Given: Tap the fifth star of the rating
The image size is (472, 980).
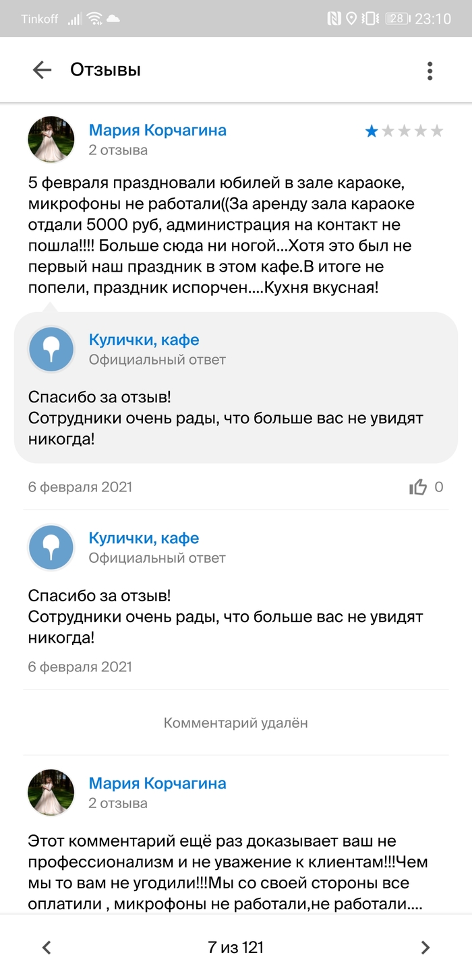Looking at the screenshot, I should [437, 131].
